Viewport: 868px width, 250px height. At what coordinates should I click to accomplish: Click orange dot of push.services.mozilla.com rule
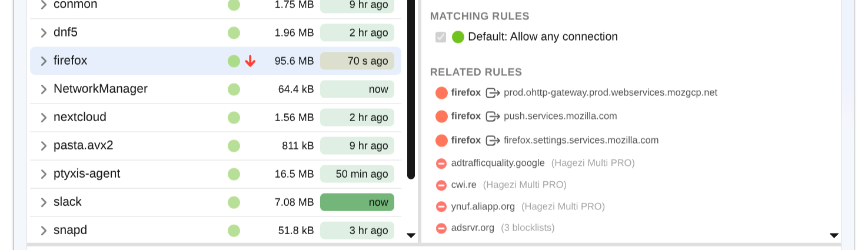441,116
